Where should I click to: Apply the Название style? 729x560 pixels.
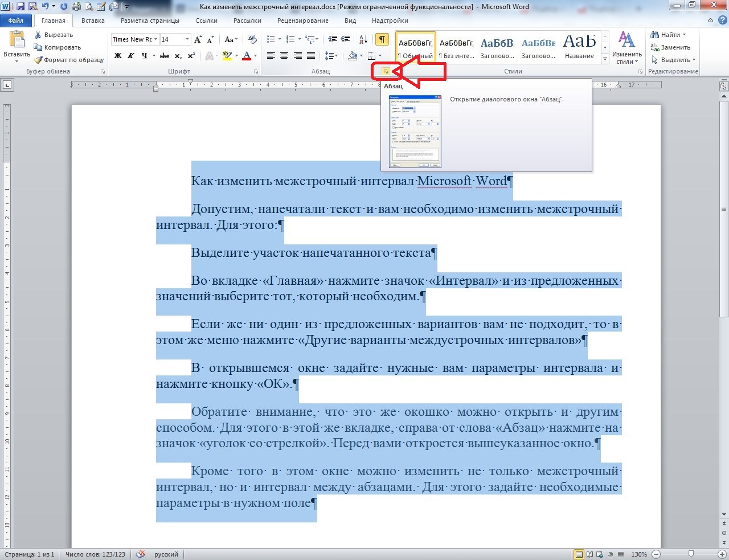click(x=579, y=47)
